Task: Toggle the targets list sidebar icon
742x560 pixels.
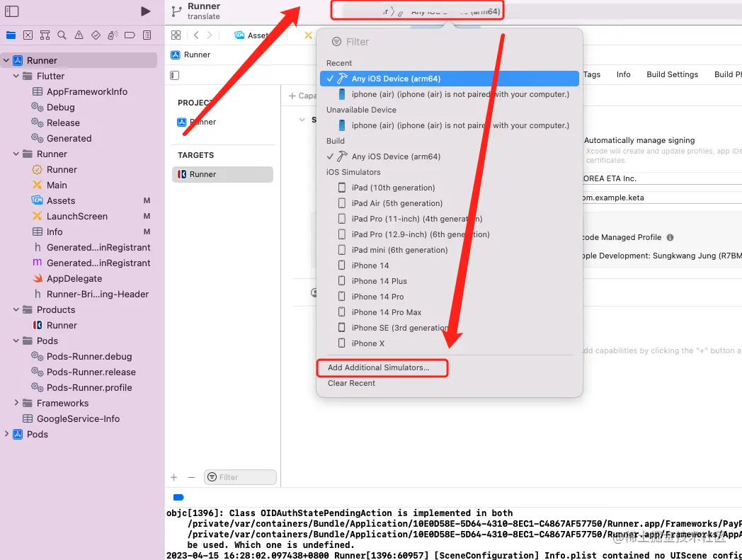Action: pos(175,75)
